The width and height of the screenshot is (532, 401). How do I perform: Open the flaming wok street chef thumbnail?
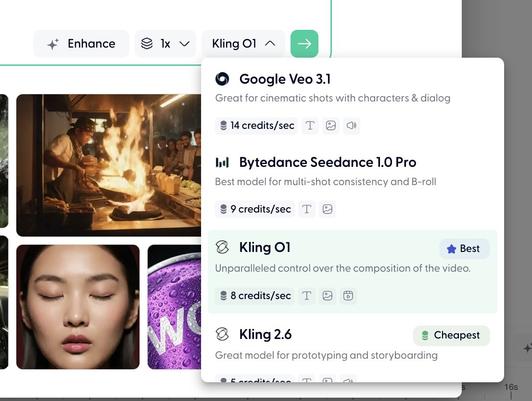click(x=109, y=165)
